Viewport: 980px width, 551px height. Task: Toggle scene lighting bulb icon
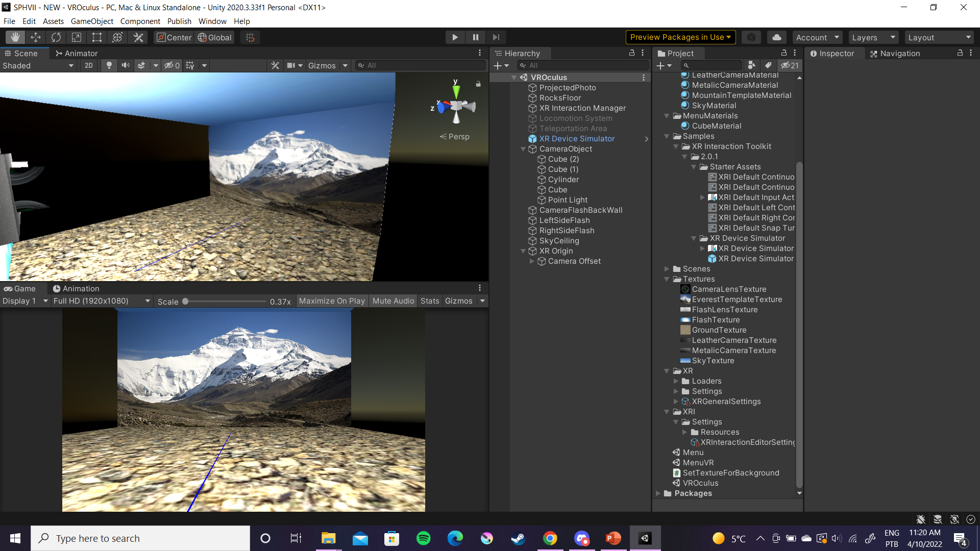tap(109, 65)
